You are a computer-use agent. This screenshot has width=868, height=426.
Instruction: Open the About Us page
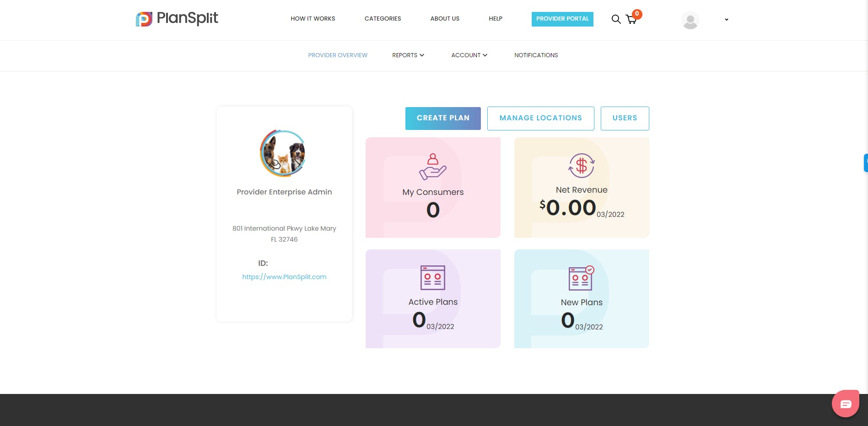(445, 19)
